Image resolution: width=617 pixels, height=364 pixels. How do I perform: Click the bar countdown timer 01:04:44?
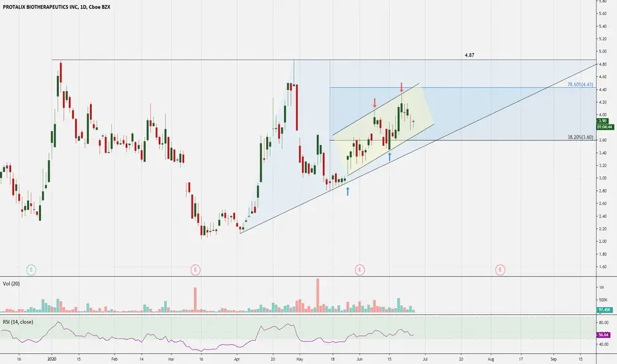click(605, 126)
